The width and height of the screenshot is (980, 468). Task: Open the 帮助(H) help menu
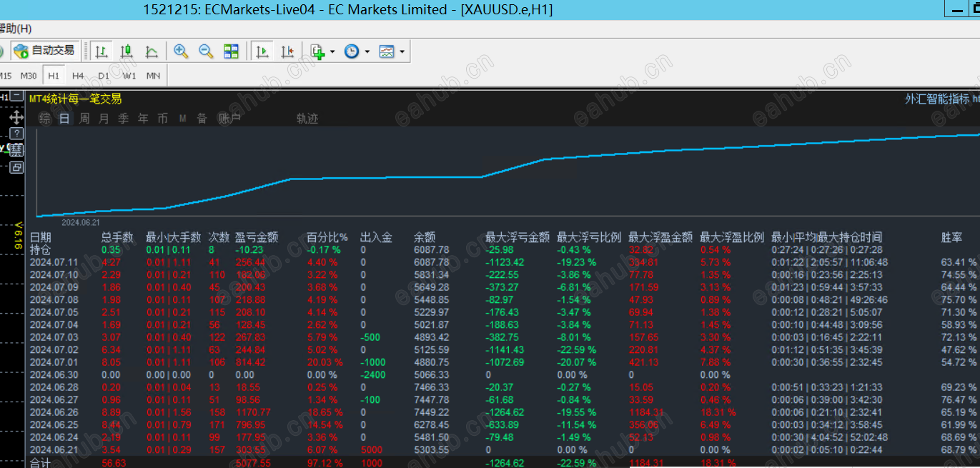[x=14, y=29]
